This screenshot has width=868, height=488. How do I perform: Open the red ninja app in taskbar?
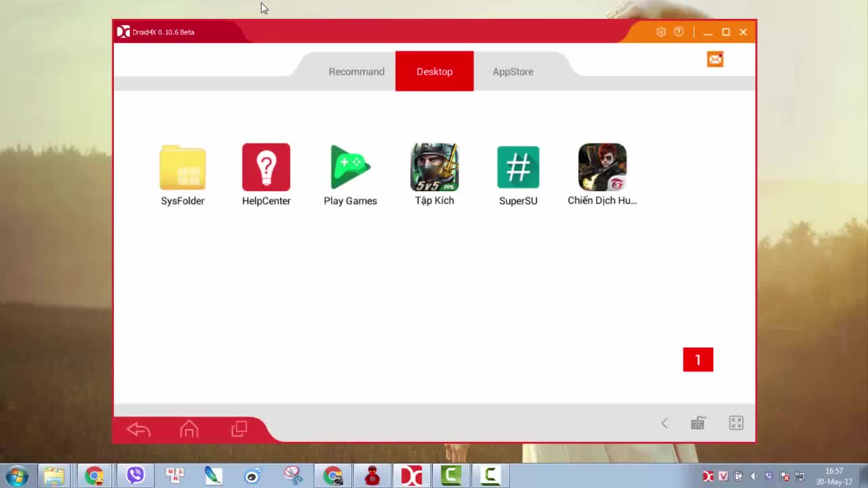[x=372, y=476]
